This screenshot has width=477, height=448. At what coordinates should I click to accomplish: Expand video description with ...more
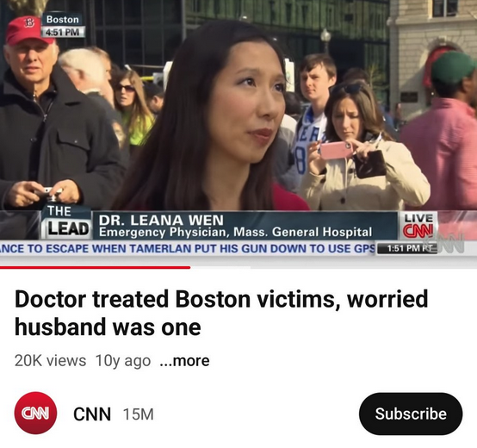pyautogui.click(x=184, y=361)
